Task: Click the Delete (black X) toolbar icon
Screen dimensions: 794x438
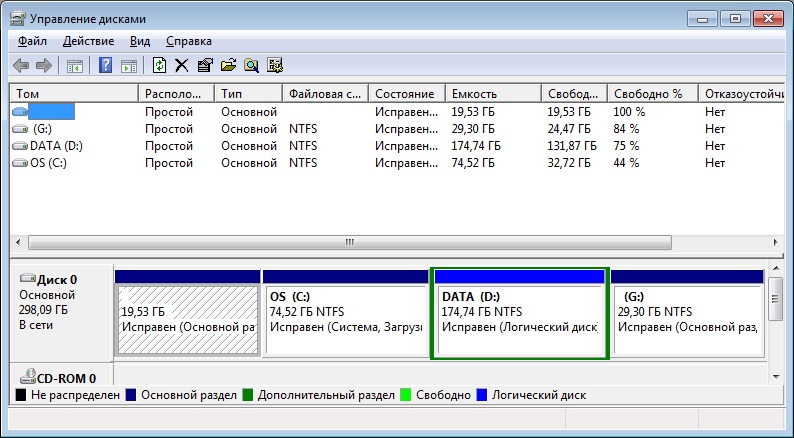Action: pos(182,65)
